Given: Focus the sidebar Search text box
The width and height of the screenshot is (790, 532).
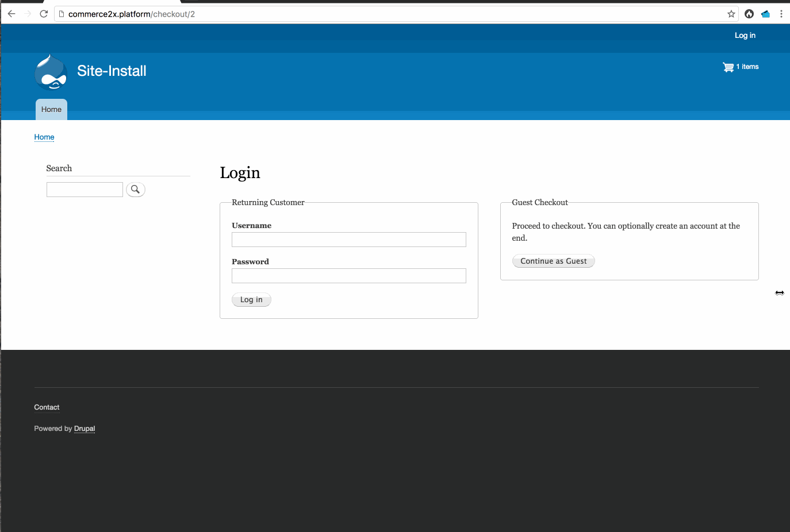Looking at the screenshot, I should [85, 190].
